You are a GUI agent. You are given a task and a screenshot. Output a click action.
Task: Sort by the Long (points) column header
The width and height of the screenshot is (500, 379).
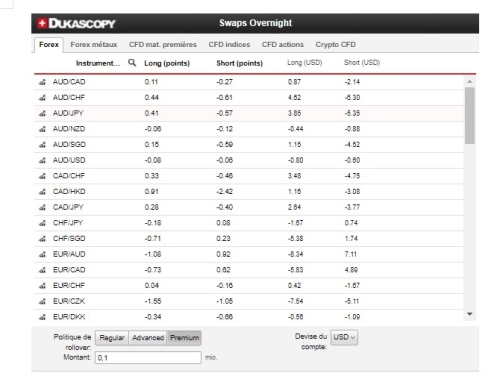tap(167, 63)
